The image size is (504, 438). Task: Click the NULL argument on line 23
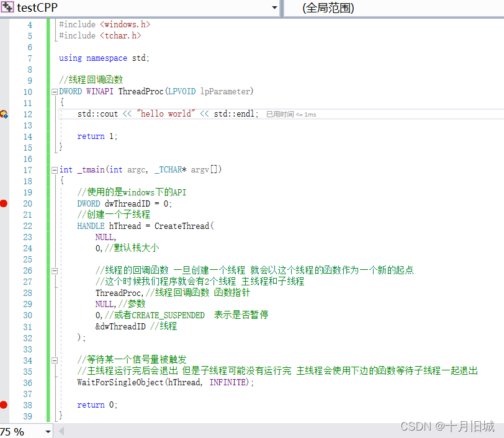pos(104,237)
